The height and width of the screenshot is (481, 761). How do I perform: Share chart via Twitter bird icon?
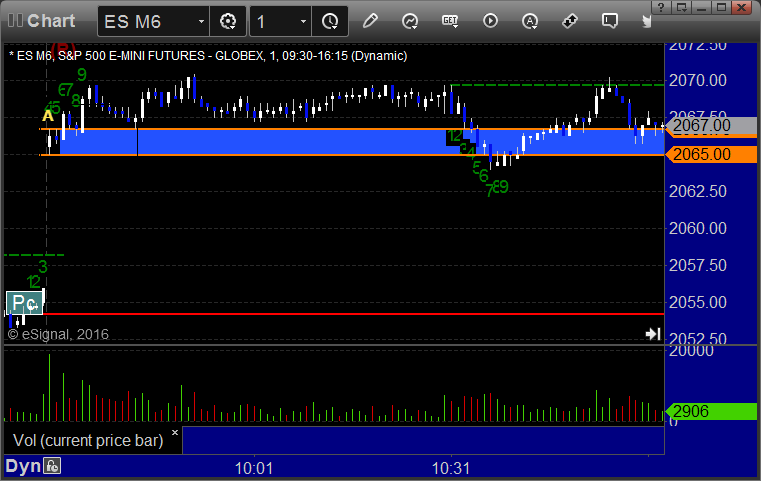pyautogui.click(x=646, y=21)
